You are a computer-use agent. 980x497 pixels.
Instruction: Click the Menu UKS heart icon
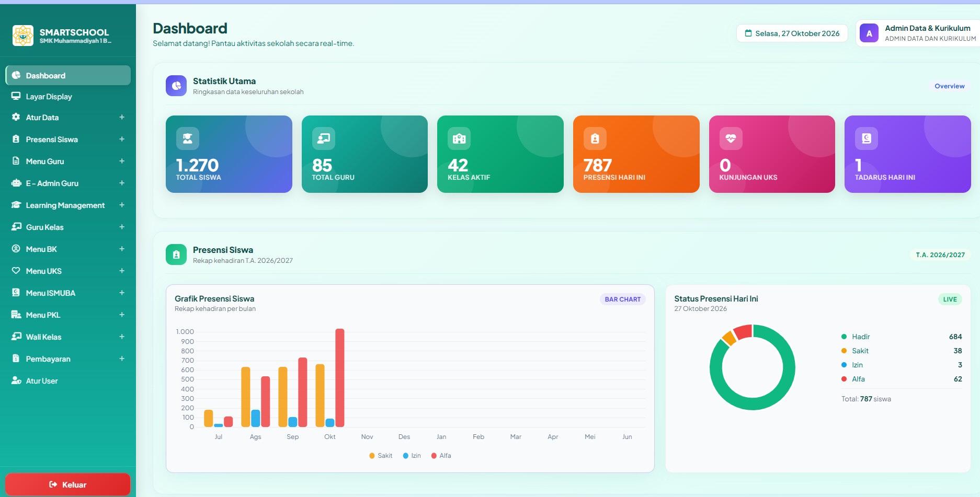(x=16, y=271)
